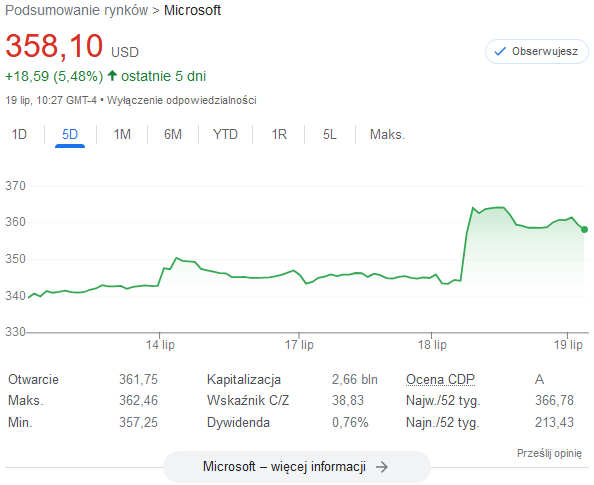Click the Ocena CDP grade A
Screen dimensions: 594x485
(x=539, y=379)
